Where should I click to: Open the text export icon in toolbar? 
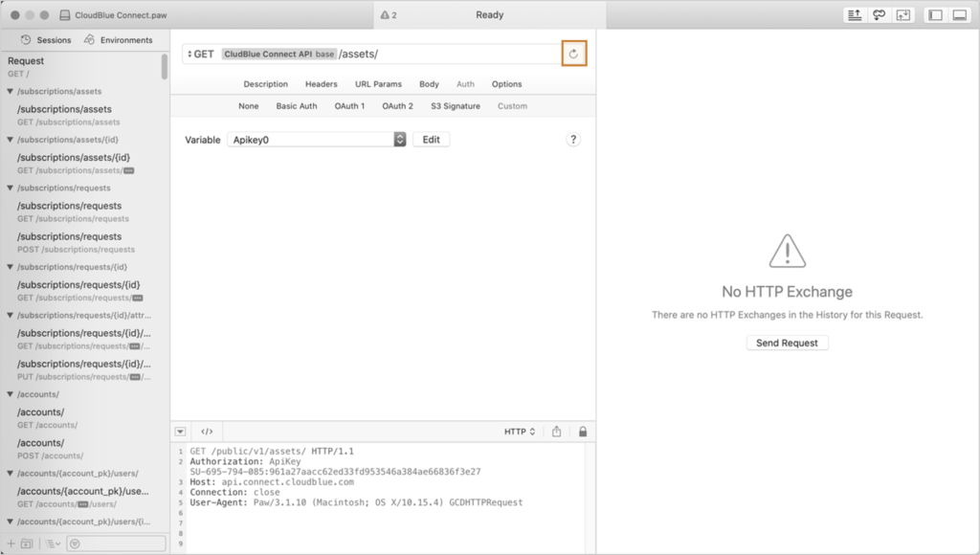[855, 15]
